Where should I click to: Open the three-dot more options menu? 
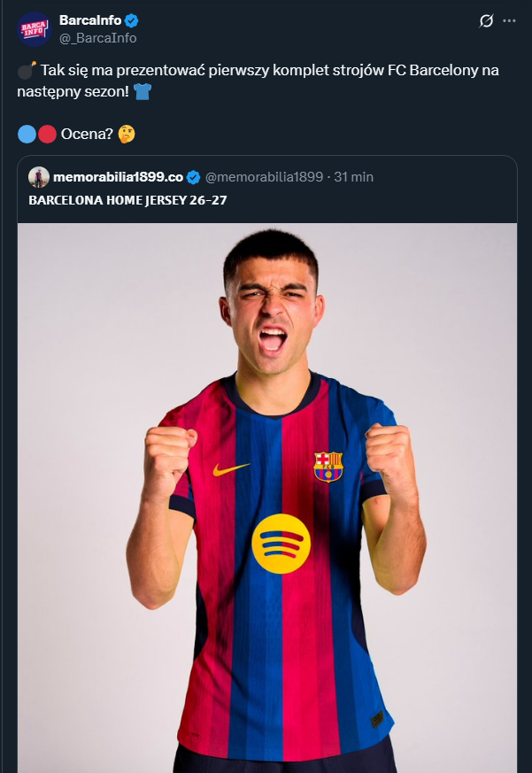point(509,20)
